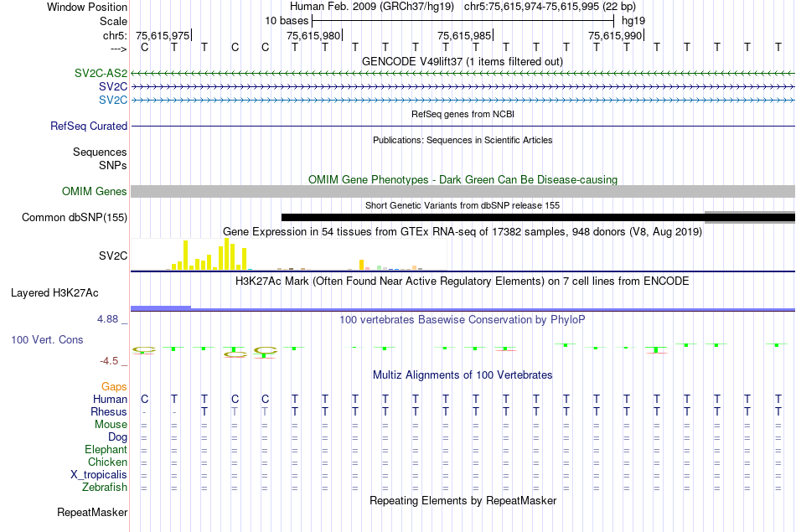
Task: Click the Layered H3K27Ac track label
Action: click(54, 293)
